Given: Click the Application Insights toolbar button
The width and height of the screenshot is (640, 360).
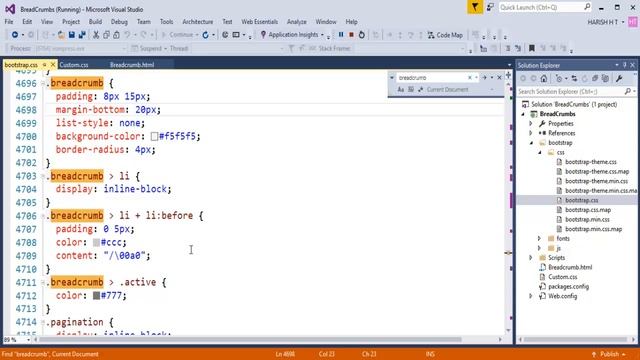Looking at the screenshot, I should click(x=292, y=35).
